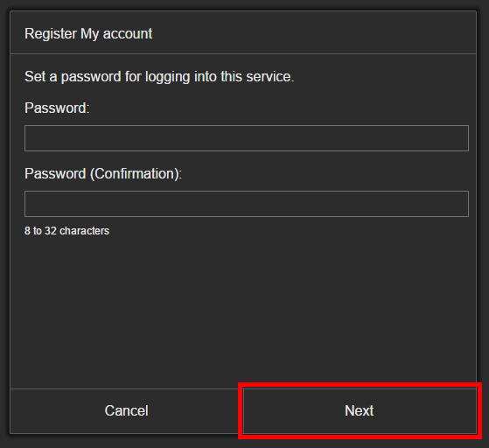This screenshot has height=448, width=489.
Task: Click the Next button
Action: [360, 411]
